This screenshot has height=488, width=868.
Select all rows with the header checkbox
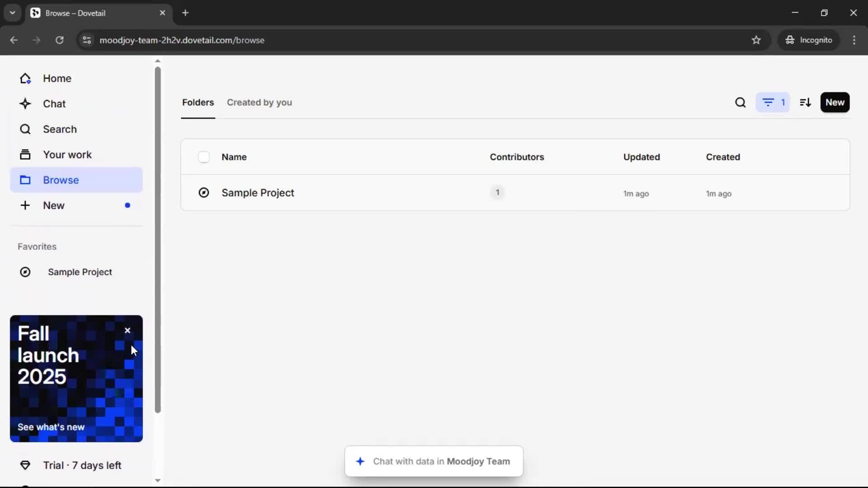point(204,157)
